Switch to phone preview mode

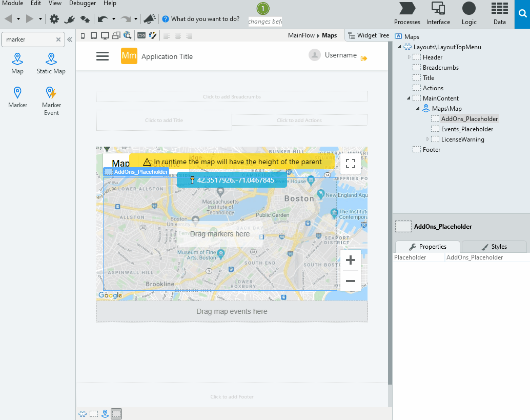point(83,35)
